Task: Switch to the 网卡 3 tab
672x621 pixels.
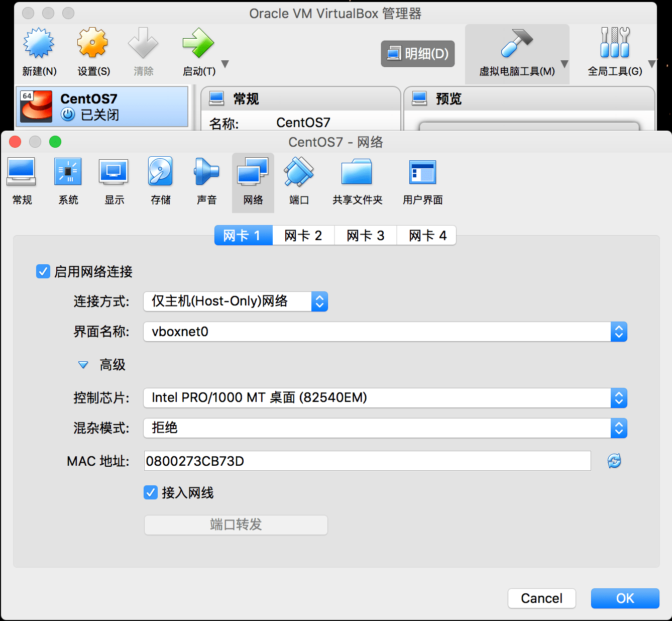Action: click(366, 235)
